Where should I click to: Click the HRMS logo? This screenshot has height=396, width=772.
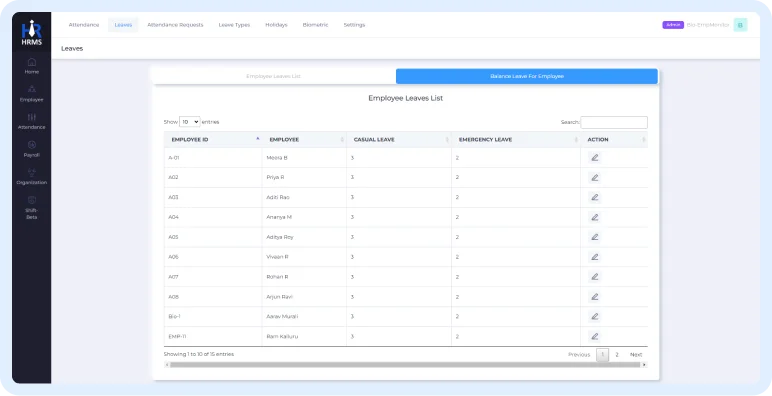click(x=32, y=33)
